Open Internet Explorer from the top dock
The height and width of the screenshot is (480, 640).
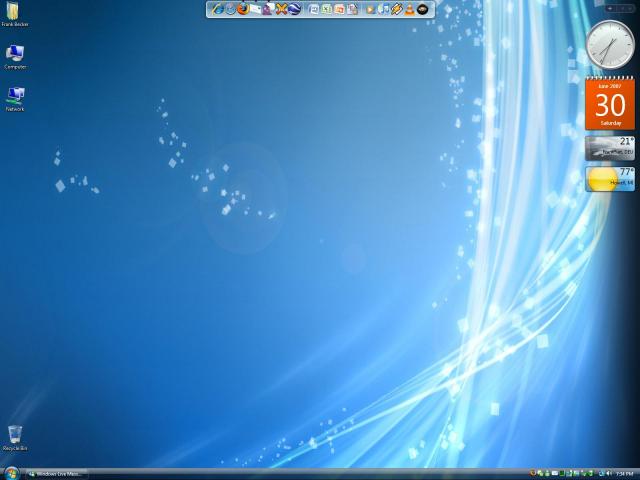(218, 9)
